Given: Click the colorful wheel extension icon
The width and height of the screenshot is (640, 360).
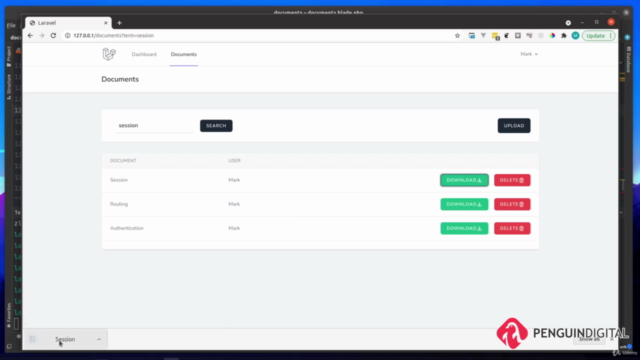Looking at the screenshot, I should point(552,36).
